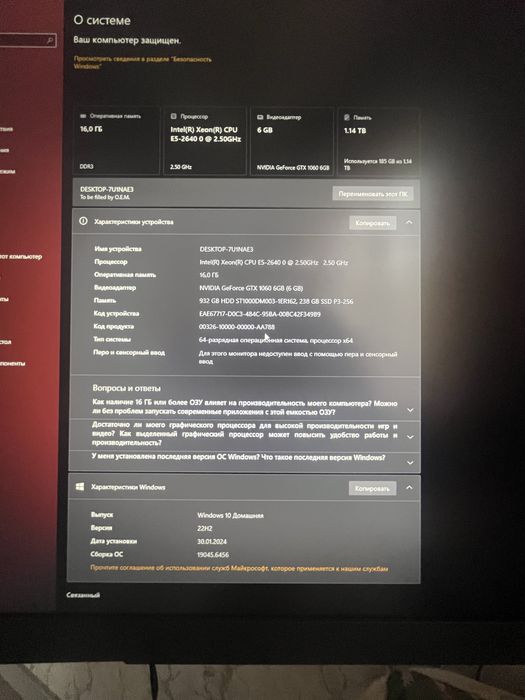Click the Ваш компьютер защищен text
525x700 pixels.
[x=127, y=40]
